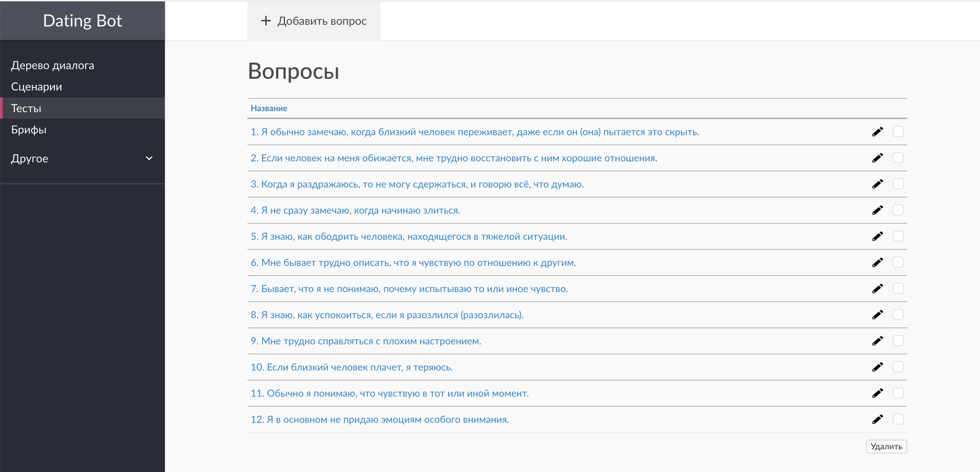
Task: Edit question 3 via its pencil icon
Action: [x=877, y=184]
